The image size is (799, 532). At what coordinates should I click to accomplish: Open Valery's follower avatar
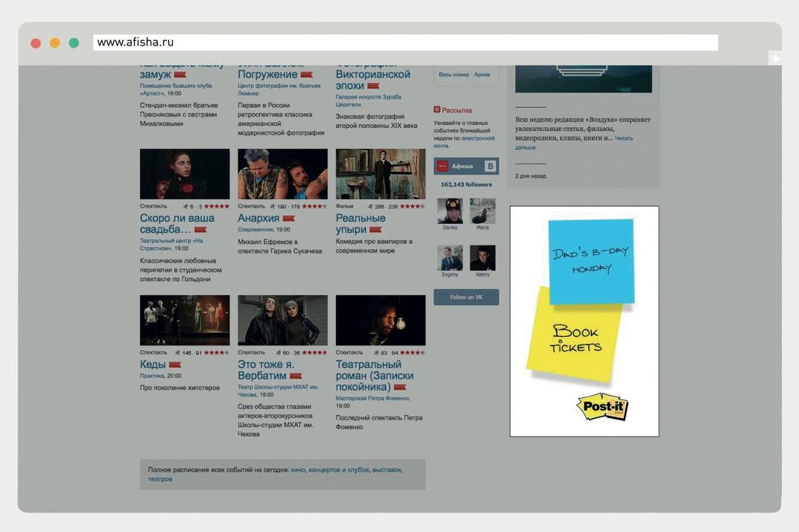(x=483, y=258)
